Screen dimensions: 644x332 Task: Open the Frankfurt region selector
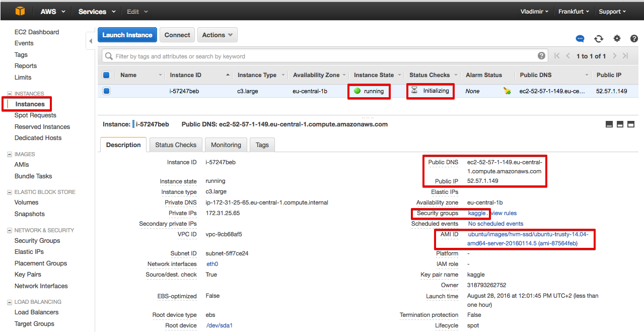(x=574, y=12)
